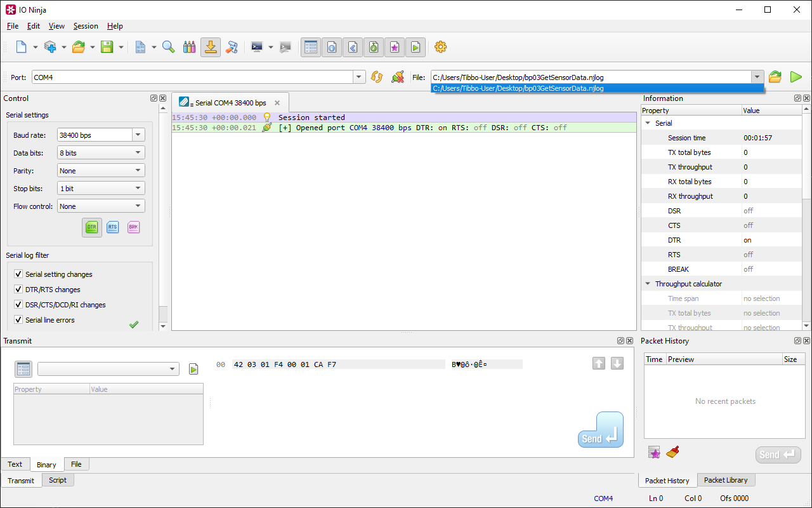Image resolution: width=812 pixels, height=508 pixels.
Task: Open the Session menu
Action: pos(86,26)
